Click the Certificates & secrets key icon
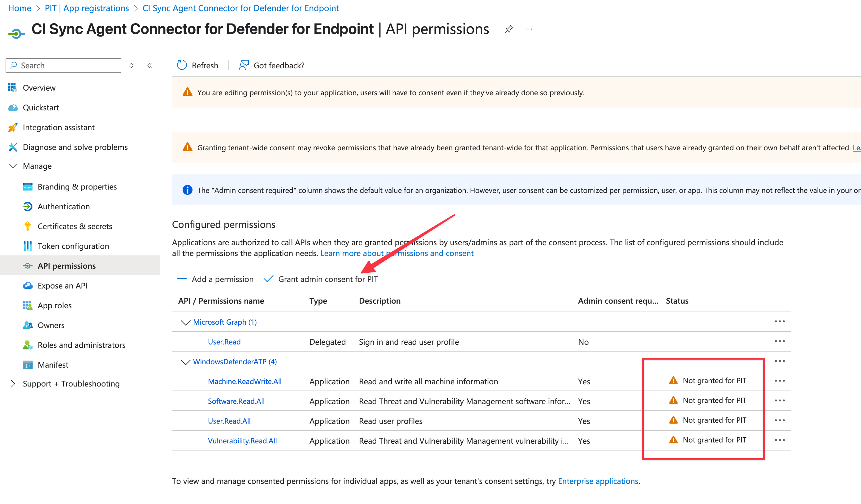 point(28,226)
